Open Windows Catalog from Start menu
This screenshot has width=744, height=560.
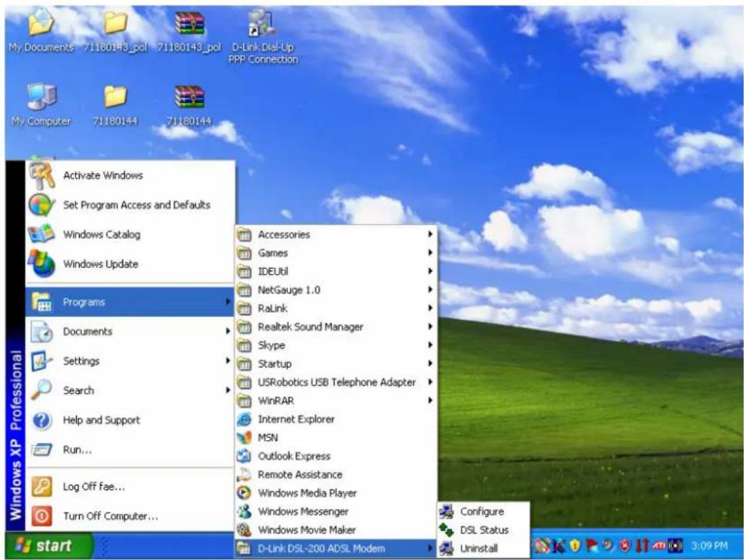[x=129, y=234]
